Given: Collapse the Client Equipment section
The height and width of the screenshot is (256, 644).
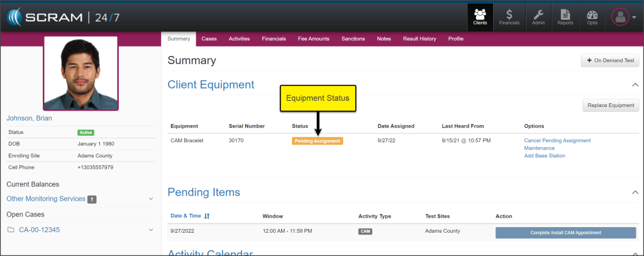Looking at the screenshot, I should pos(635,85).
